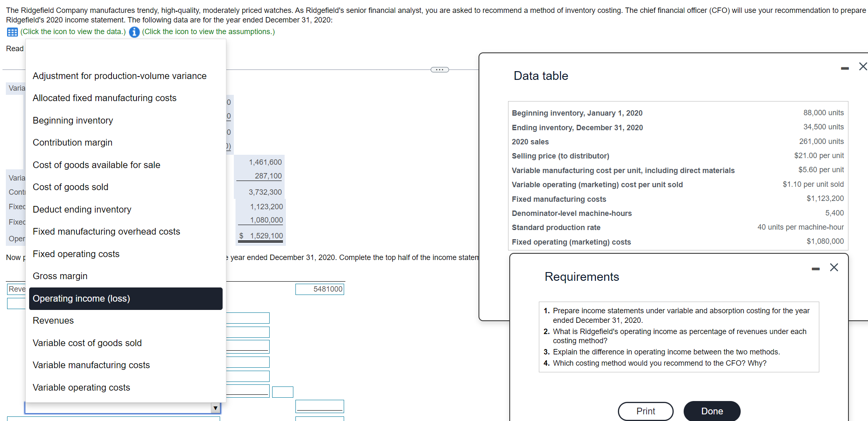The width and height of the screenshot is (868, 421).
Task: Click the 34,500 units ending inventory value
Action: click(823, 127)
